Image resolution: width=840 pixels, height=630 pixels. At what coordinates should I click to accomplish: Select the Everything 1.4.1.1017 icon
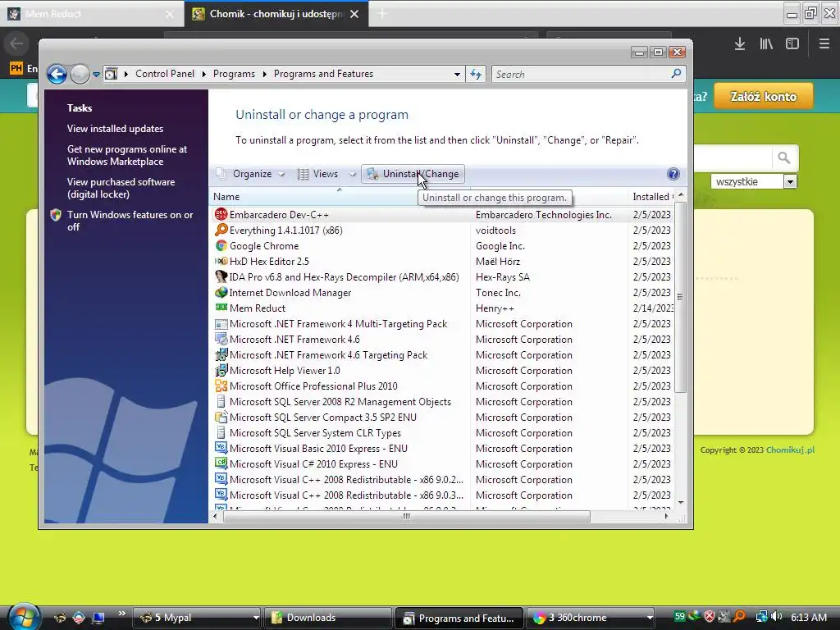221,230
